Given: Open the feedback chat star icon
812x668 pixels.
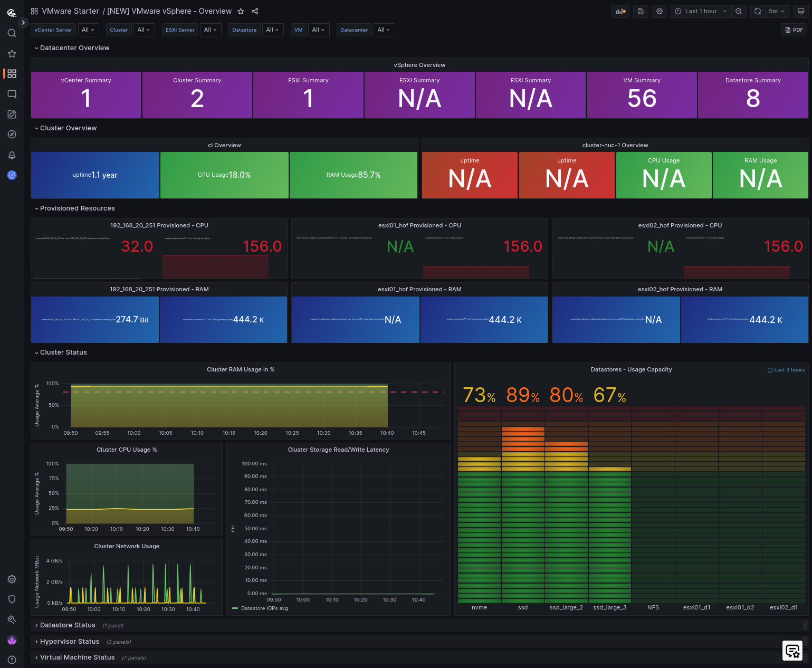Looking at the screenshot, I should pos(792,651).
